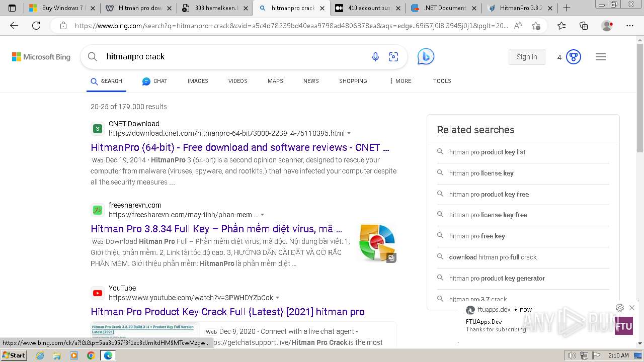This screenshot has width=644, height=362.
Task: Select the SEARCH tab
Action: [106, 81]
